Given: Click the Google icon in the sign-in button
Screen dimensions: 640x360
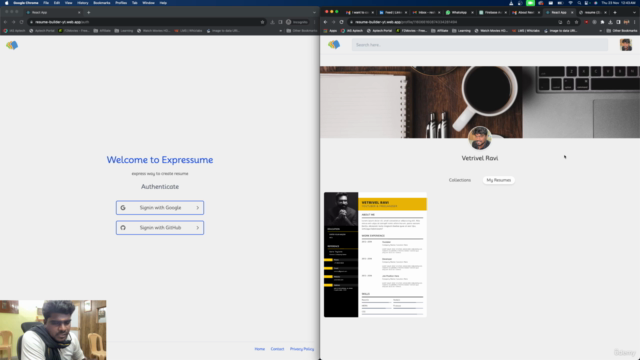Looking at the screenshot, I should click(123, 208).
